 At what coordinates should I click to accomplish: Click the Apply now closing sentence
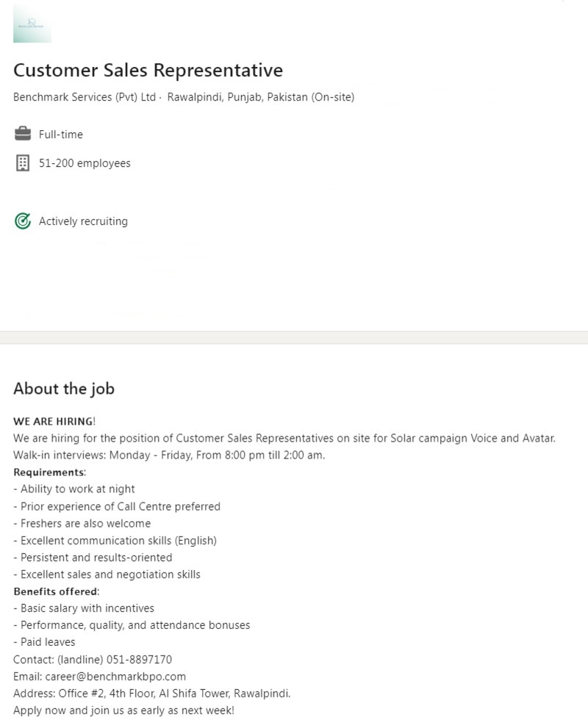click(x=123, y=710)
